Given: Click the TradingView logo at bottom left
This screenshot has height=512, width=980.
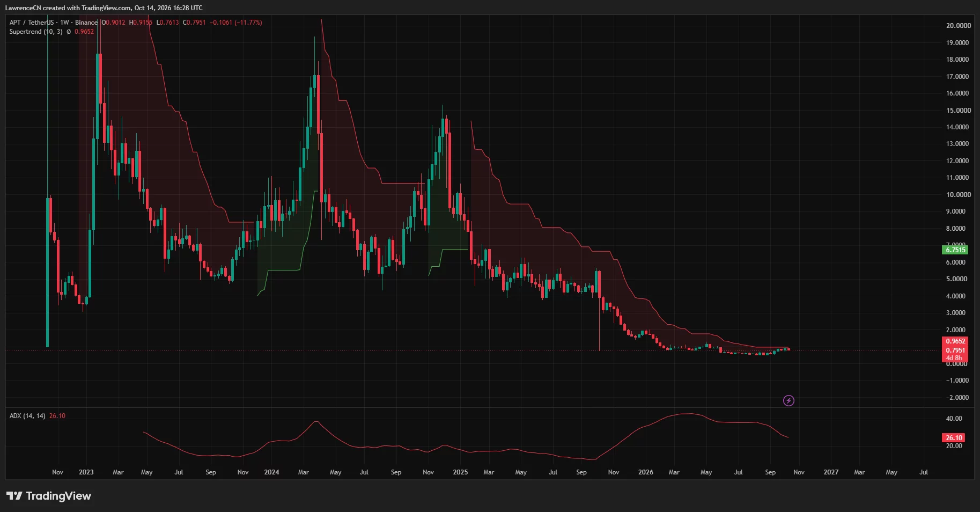Looking at the screenshot, I should (49, 496).
